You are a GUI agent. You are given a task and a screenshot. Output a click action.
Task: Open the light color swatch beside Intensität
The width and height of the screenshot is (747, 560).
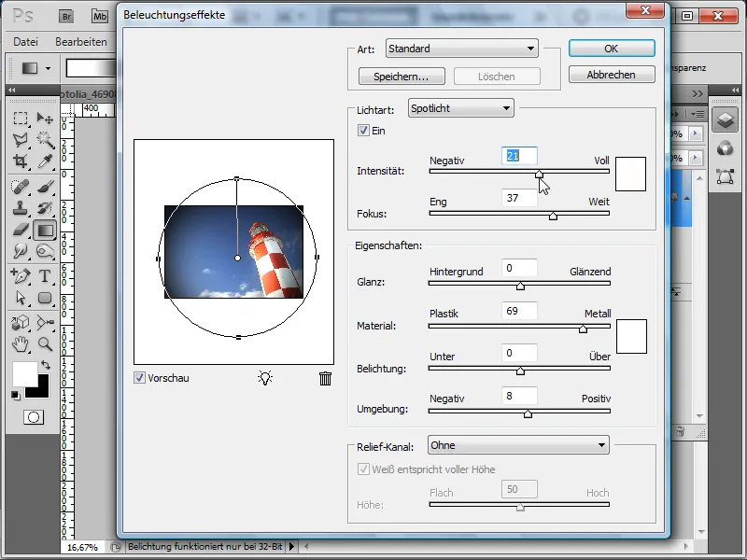631,174
